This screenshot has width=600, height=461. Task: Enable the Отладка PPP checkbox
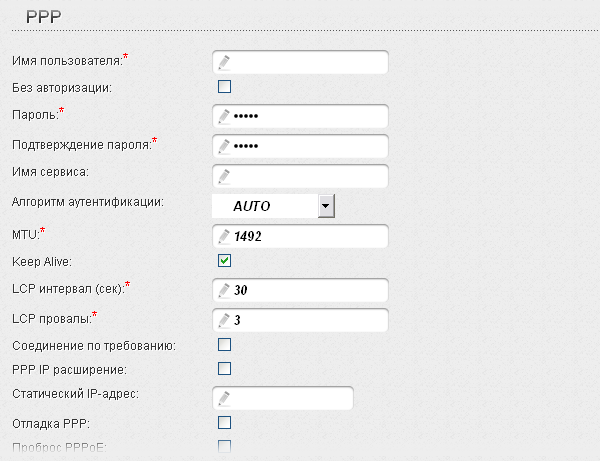[224, 422]
